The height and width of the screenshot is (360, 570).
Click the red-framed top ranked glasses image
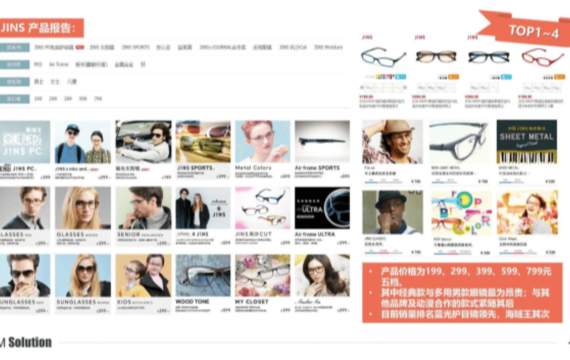point(542,57)
